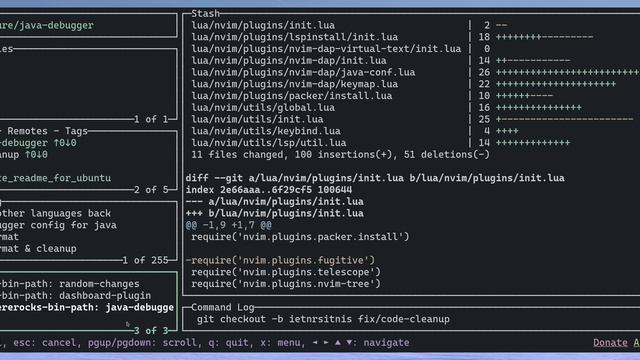The width and height of the screenshot is (640, 360).
Task: Click the '1 of 1' files counter
Action: coord(151,120)
